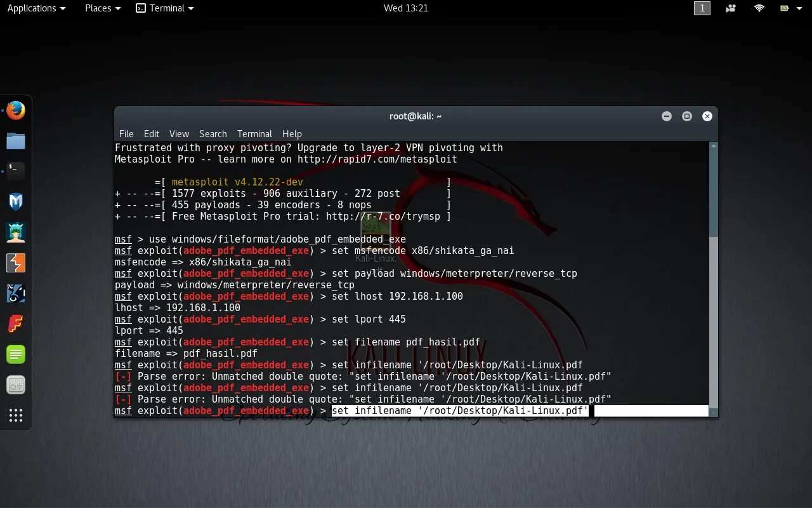Show all applications grid

[16, 415]
